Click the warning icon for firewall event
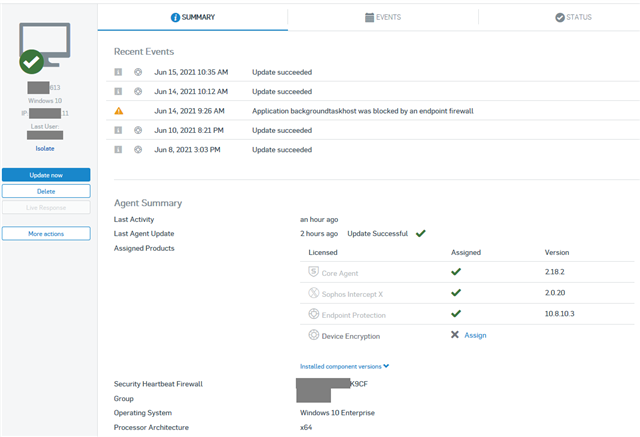Viewport: 640px width, 437px height. point(118,111)
